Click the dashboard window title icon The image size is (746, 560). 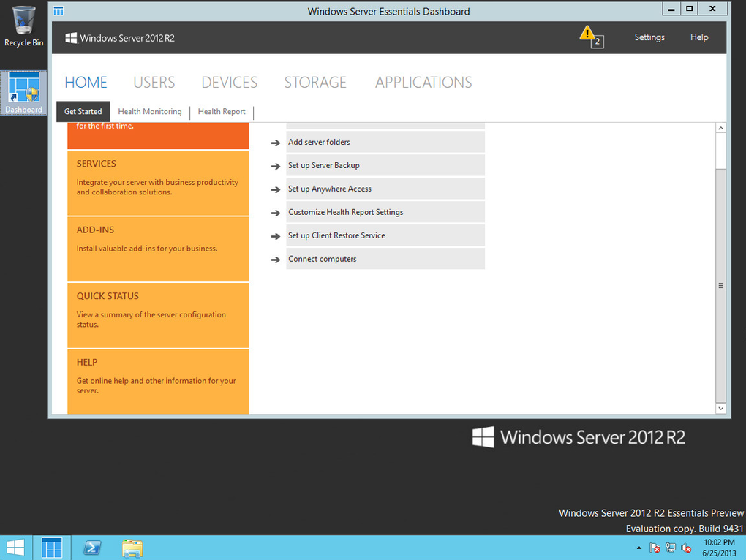click(59, 11)
